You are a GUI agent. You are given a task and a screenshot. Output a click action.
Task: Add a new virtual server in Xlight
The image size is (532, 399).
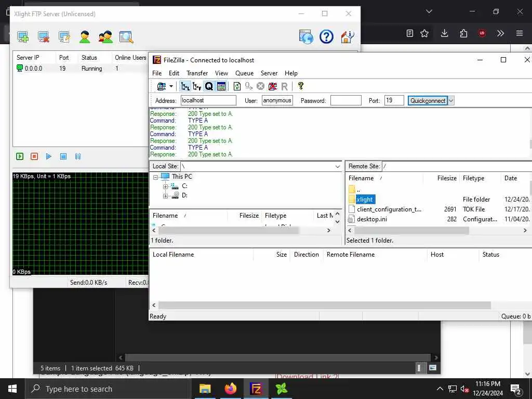coord(23,37)
